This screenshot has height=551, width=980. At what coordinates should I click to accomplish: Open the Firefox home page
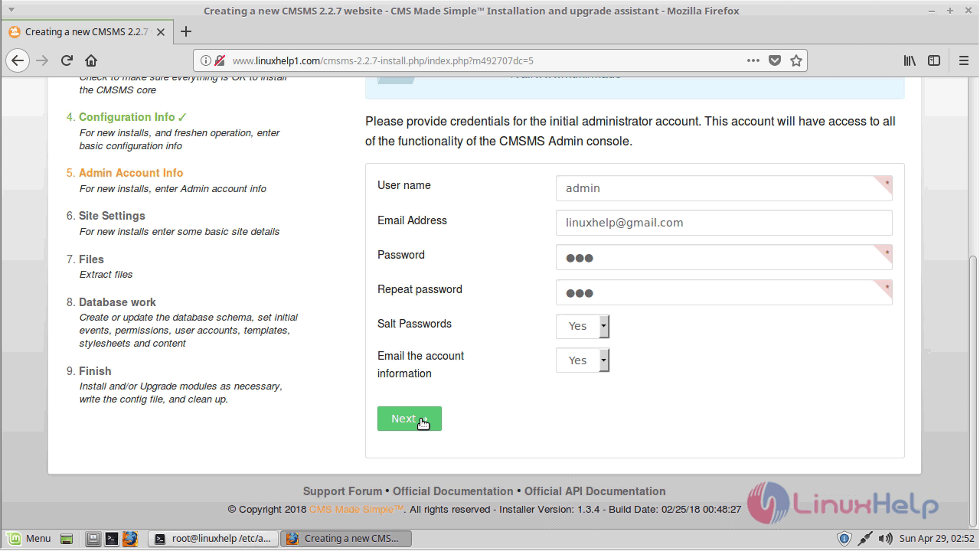point(91,60)
